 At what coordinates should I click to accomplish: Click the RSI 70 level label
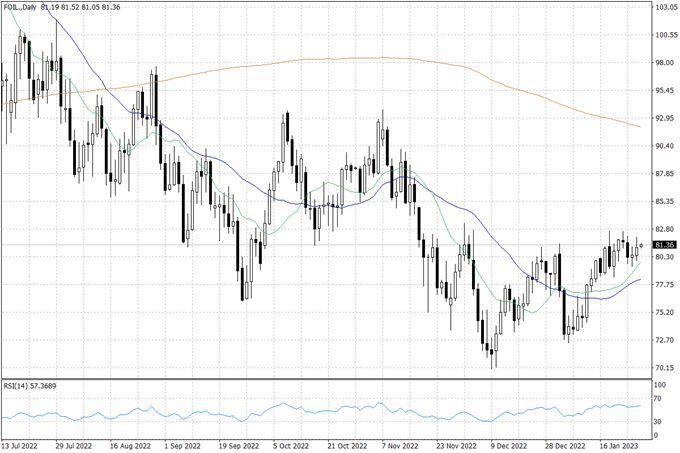(658, 399)
